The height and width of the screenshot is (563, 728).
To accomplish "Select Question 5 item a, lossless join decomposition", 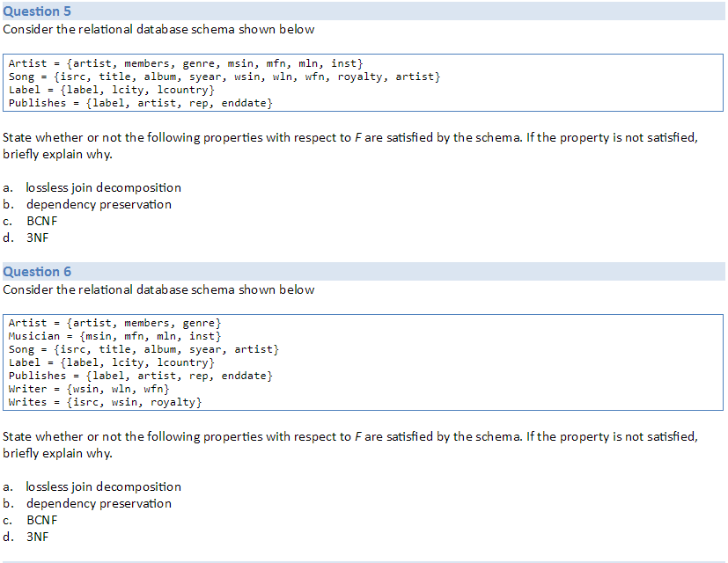I will coord(103,187).
